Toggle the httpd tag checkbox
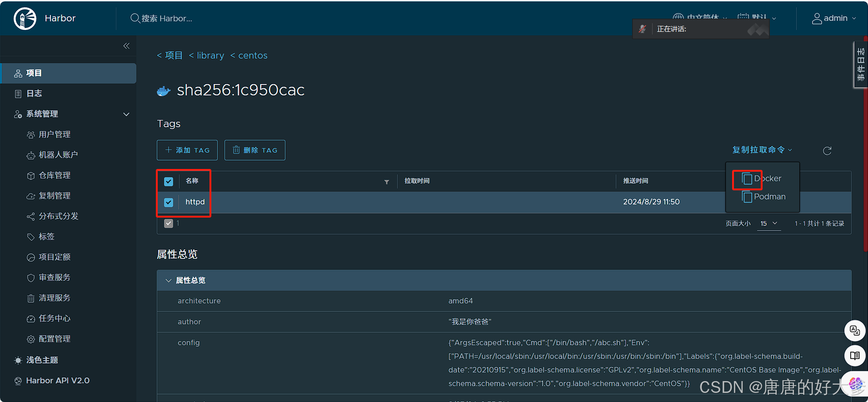Viewport: 868px width, 402px height. coord(169,203)
